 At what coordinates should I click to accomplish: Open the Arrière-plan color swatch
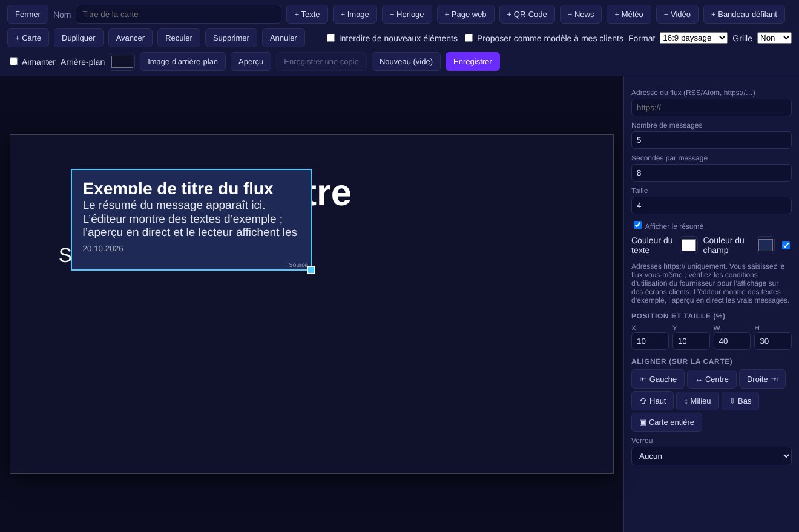pyautogui.click(x=122, y=62)
